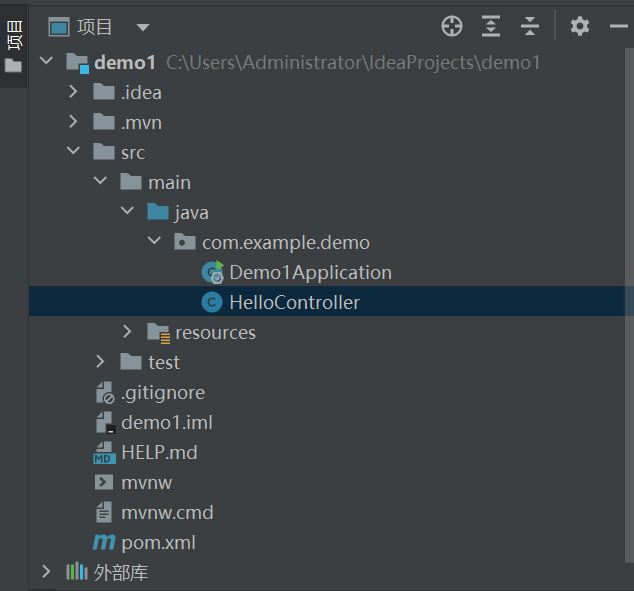Expand the .idea folder

[73, 93]
